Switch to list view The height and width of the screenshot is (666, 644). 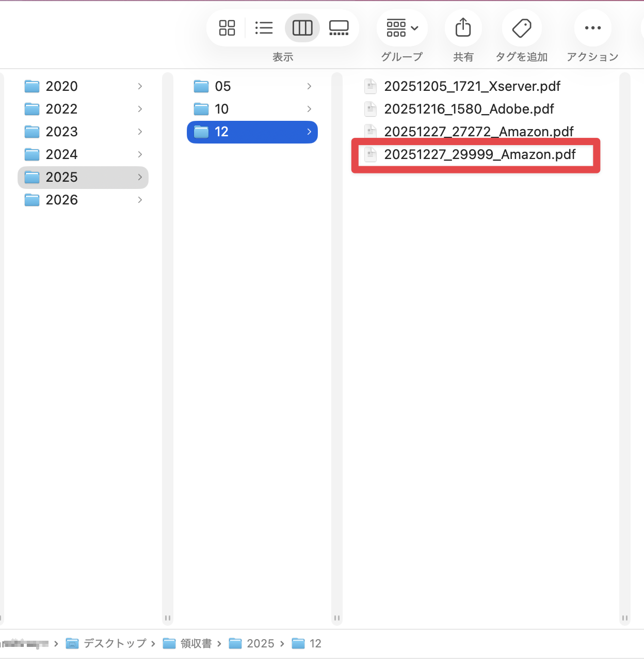pyautogui.click(x=264, y=28)
